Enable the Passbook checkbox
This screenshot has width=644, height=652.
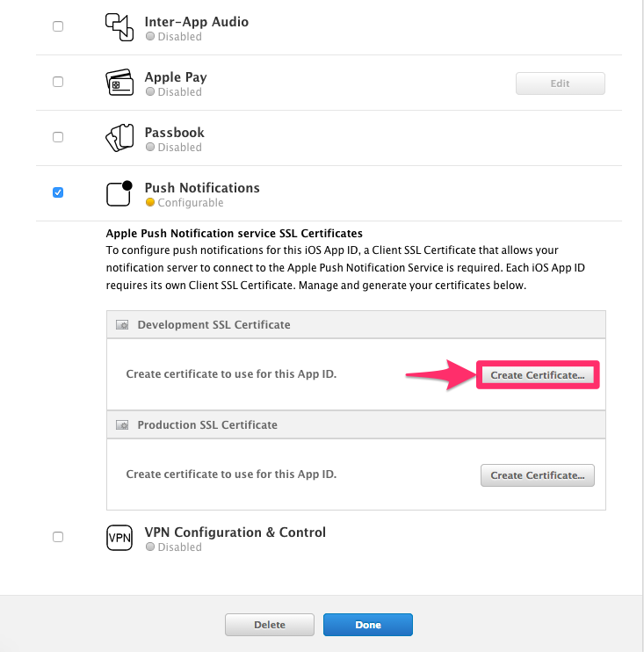click(58, 137)
